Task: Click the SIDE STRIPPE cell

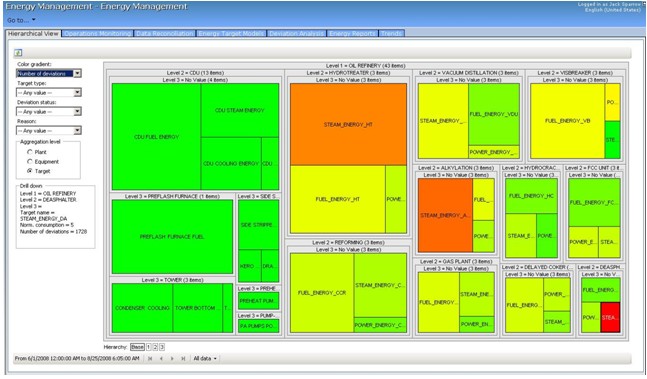Action: pyautogui.click(x=259, y=225)
